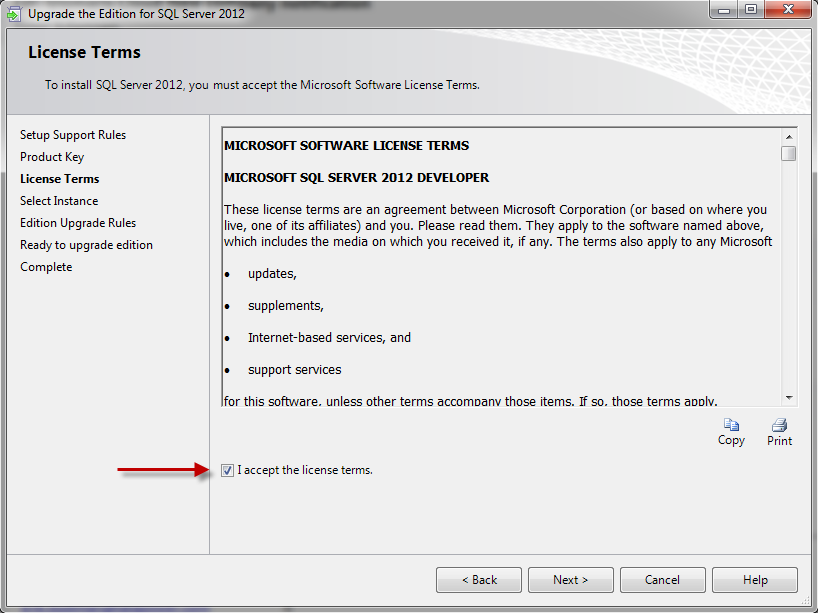The height and width of the screenshot is (613, 818).
Task: Click the setup window title bar icon
Action: pos(14,14)
